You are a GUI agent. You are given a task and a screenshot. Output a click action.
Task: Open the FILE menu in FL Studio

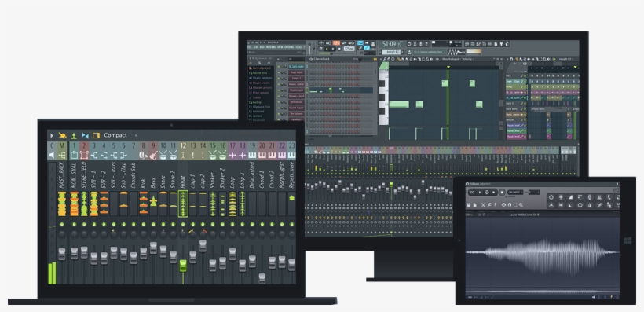pos(249,47)
